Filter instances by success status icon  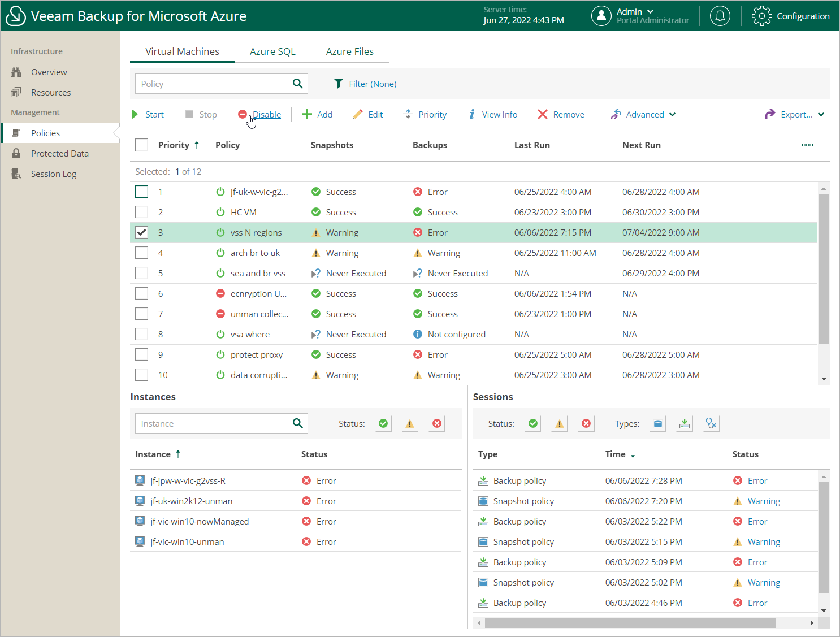[383, 423]
